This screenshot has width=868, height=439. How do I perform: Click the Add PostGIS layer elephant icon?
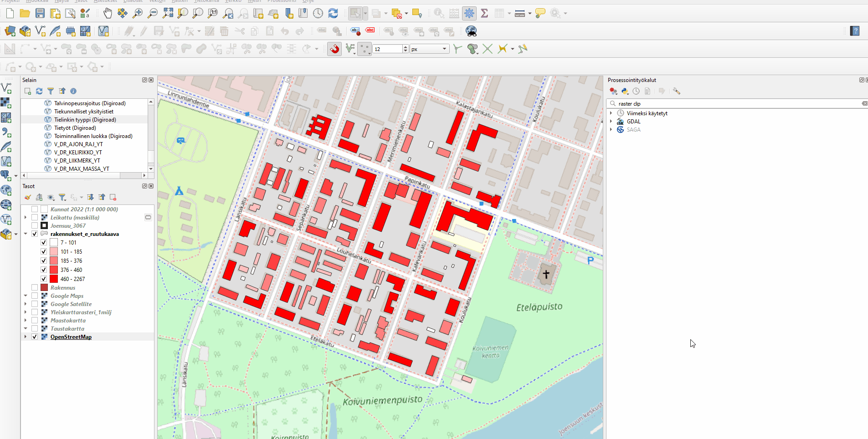(5, 175)
